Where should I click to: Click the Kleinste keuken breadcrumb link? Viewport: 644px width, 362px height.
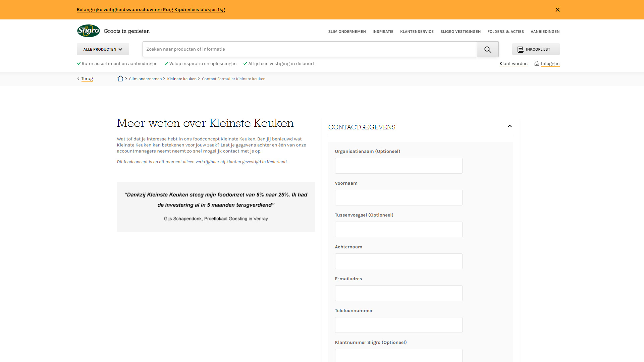[182, 79]
